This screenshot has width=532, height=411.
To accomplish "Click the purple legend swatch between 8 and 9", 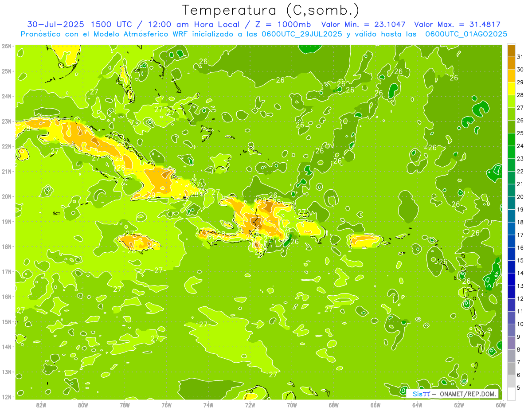I will pos(511,343).
